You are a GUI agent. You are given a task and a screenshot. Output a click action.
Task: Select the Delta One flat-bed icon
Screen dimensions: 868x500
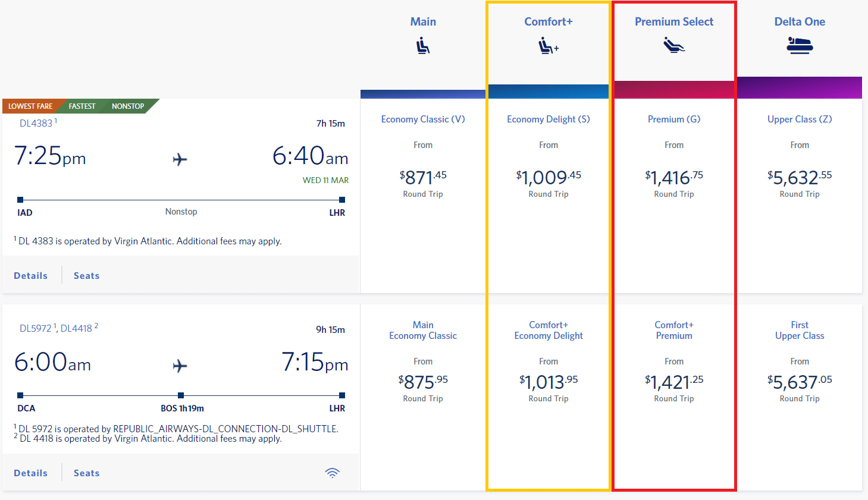click(x=799, y=45)
